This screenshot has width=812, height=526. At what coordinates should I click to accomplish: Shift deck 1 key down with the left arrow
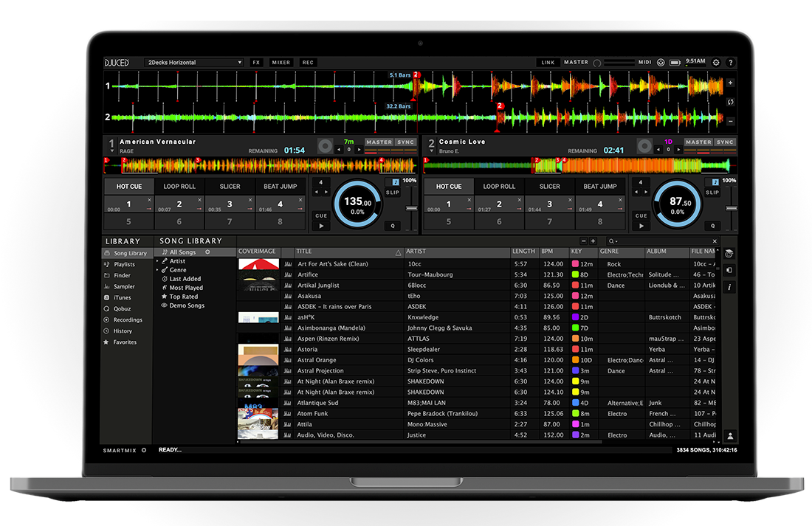(340, 150)
